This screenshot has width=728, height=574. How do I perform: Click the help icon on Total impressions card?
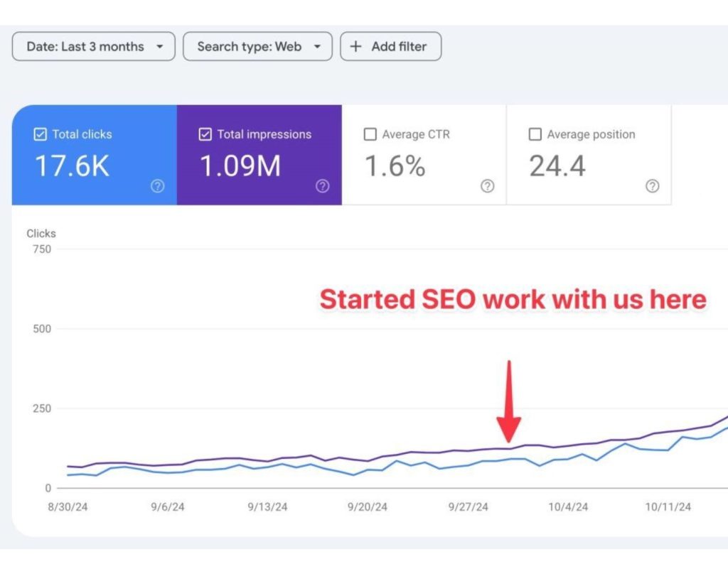pyautogui.click(x=323, y=186)
